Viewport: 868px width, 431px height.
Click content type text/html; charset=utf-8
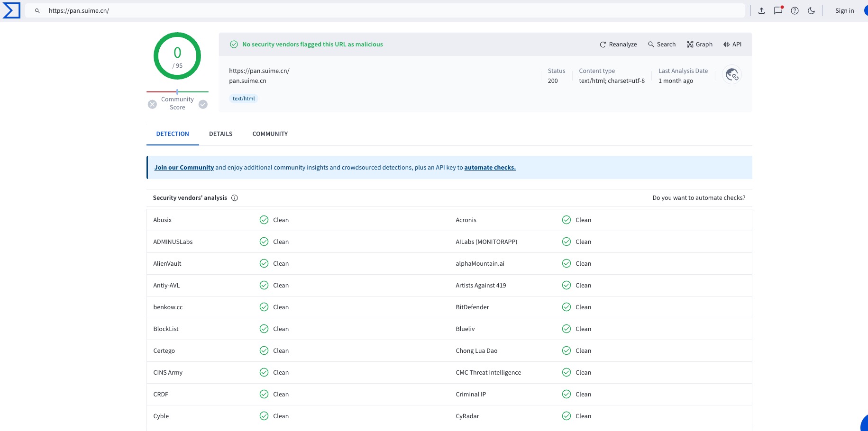click(x=612, y=81)
